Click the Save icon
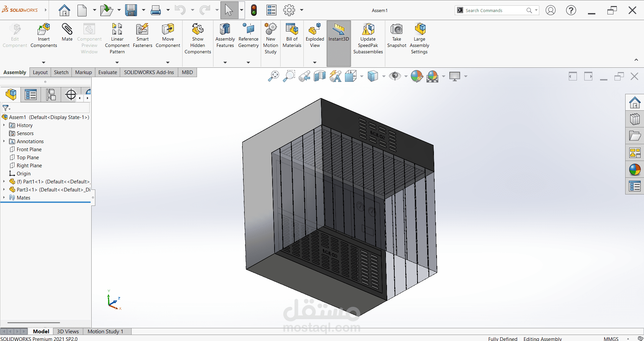 [131, 10]
